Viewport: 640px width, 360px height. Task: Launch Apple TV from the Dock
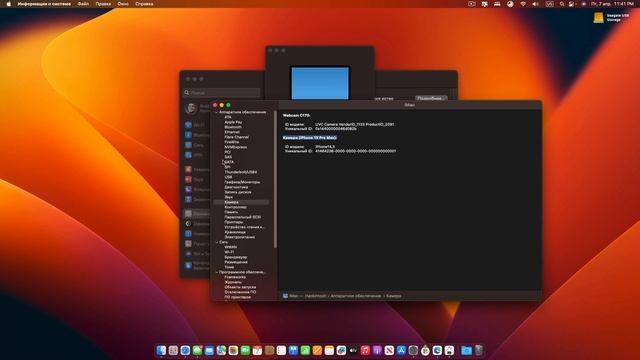point(353,350)
